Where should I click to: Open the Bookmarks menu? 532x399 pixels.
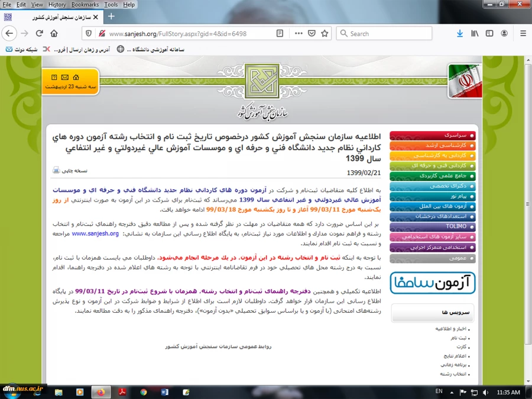coord(85,4)
